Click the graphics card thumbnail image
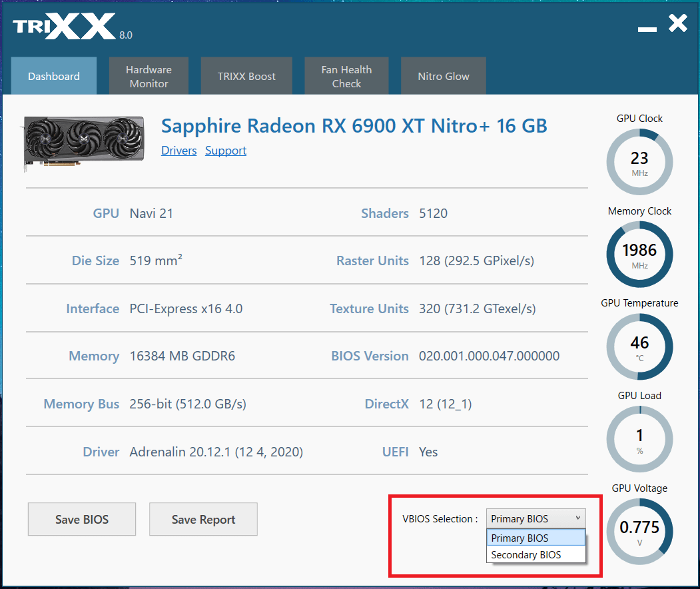Screen dimensions: 700x589 point(83,143)
